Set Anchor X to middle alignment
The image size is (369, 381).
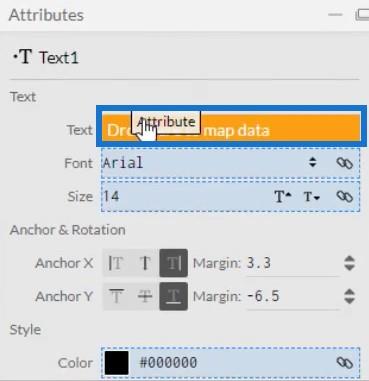[145, 263]
